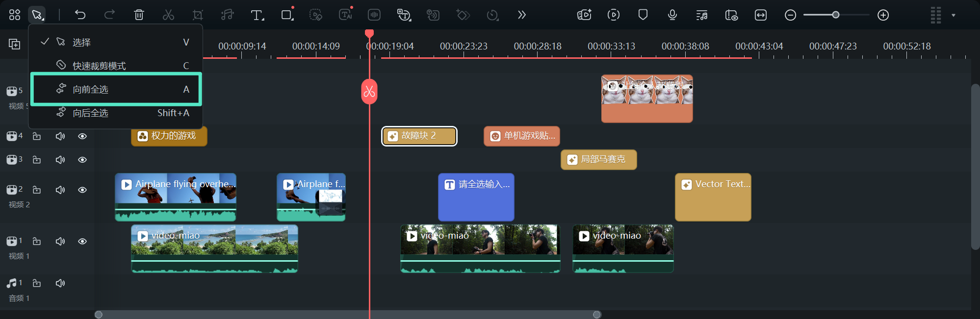Mute video track 2 speaker icon
The image size is (980, 319).
point(60,190)
